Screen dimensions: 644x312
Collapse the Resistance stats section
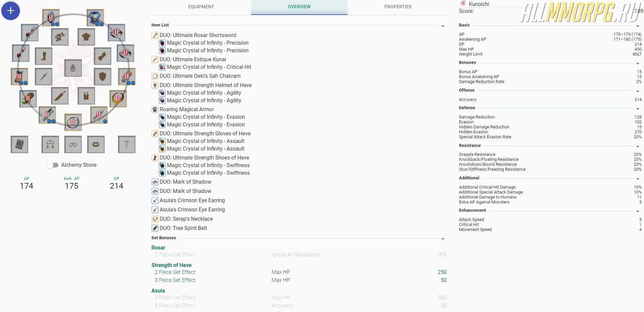click(638, 147)
